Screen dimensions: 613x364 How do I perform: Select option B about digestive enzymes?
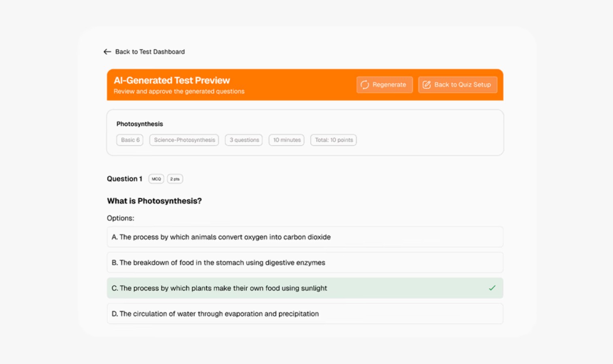pyautogui.click(x=305, y=262)
